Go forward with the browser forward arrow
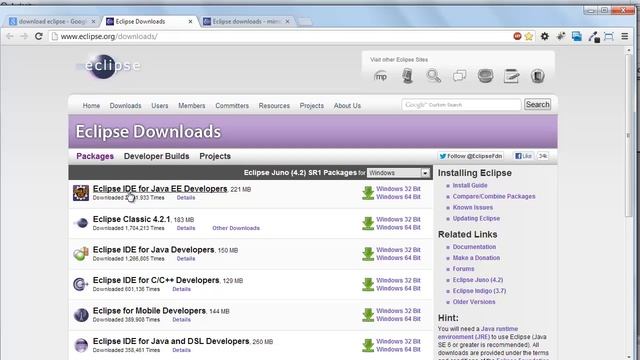The image size is (640, 360). point(24,36)
